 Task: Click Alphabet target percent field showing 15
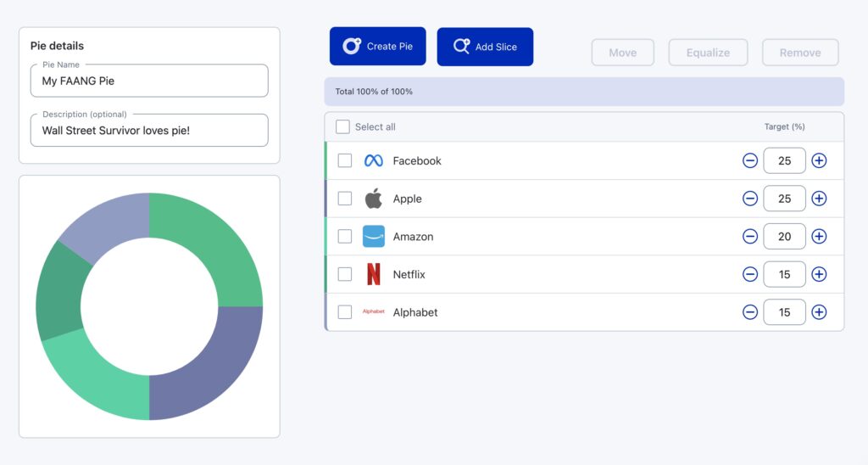pos(784,312)
